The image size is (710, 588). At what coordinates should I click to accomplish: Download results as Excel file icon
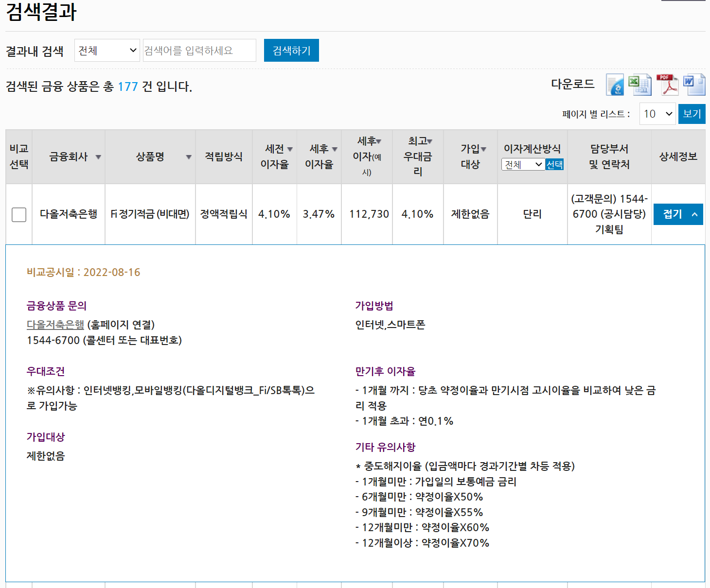(x=640, y=85)
